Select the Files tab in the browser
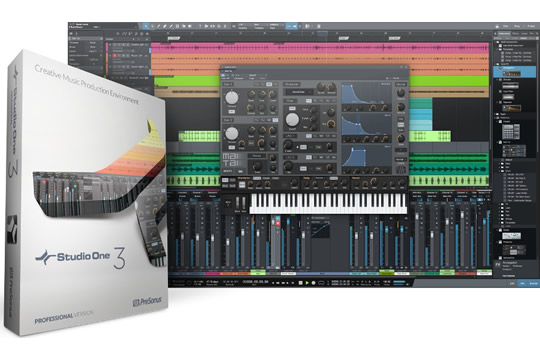The image size is (540, 360). (532, 34)
